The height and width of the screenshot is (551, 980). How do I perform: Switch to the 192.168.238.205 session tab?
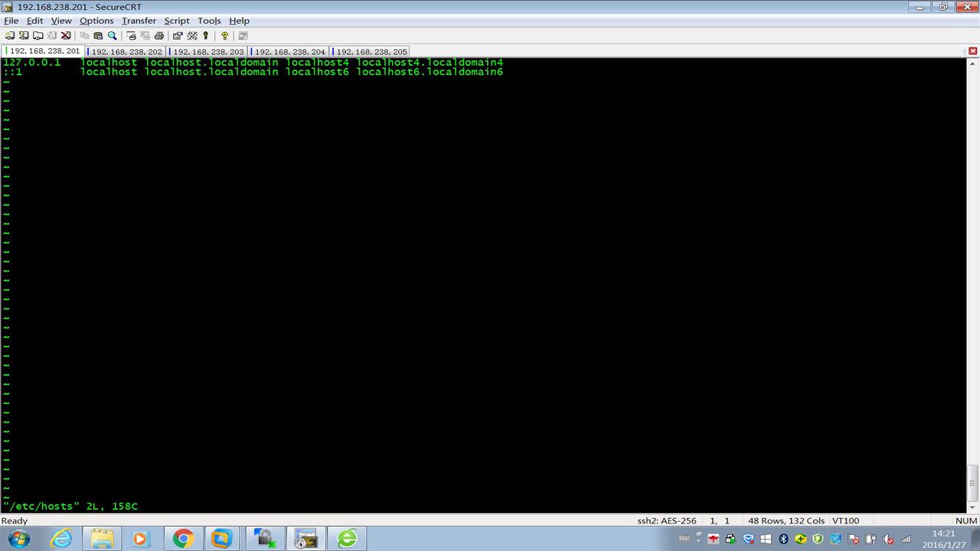(x=371, y=52)
